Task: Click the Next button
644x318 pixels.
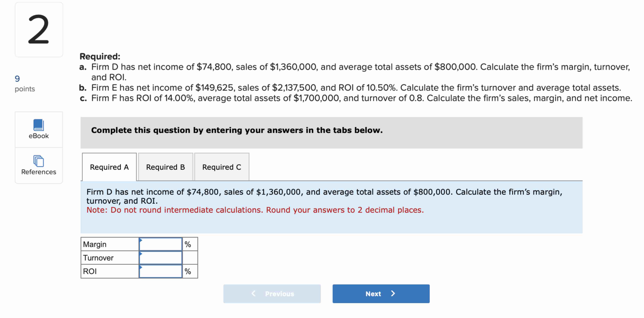Action: [381, 294]
